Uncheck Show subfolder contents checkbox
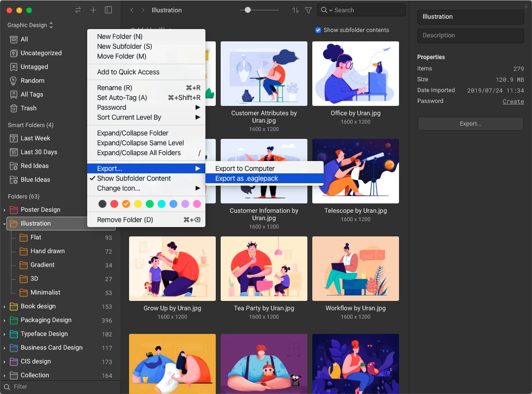Image resolution: width=532 pixels, height=394 pixels. [318, 30]
